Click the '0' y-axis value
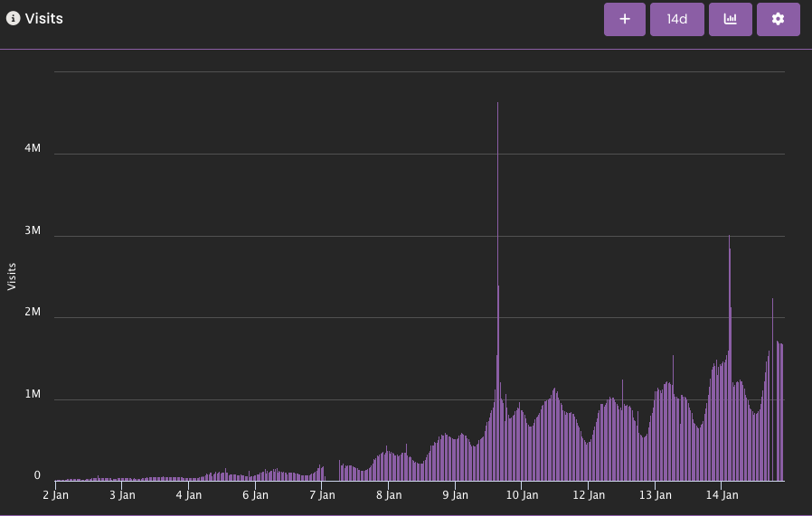The height and width of the screenshot is (516, 812). tap(37, 475)
